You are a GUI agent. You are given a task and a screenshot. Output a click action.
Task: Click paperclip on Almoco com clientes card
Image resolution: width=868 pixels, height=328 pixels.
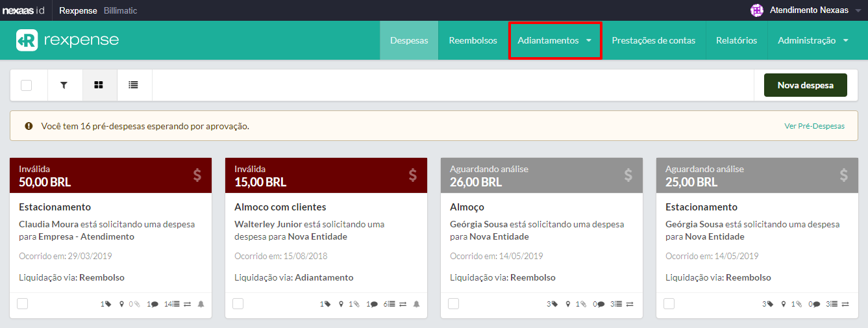[x=356, y=304]
